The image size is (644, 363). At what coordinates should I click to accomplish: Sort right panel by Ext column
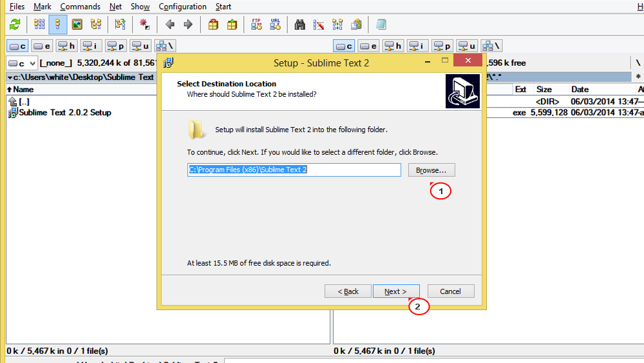520,89
